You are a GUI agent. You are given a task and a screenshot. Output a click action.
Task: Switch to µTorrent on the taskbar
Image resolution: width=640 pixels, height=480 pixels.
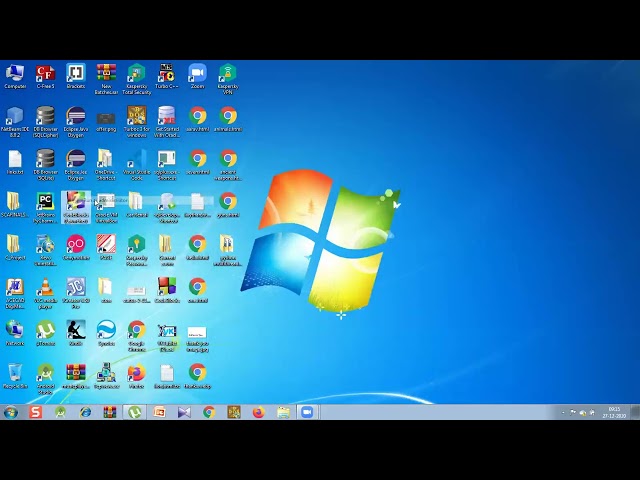click(x=134, y=412)
